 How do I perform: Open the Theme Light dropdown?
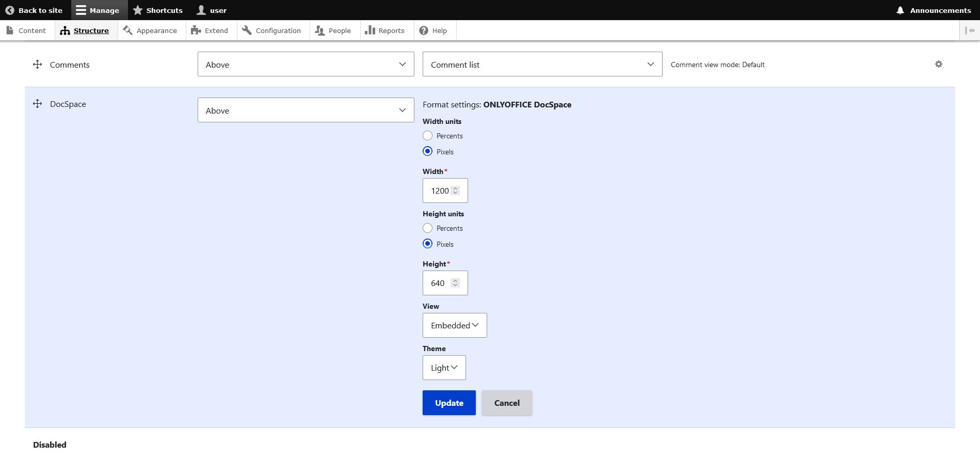click(x=444, y=368)
